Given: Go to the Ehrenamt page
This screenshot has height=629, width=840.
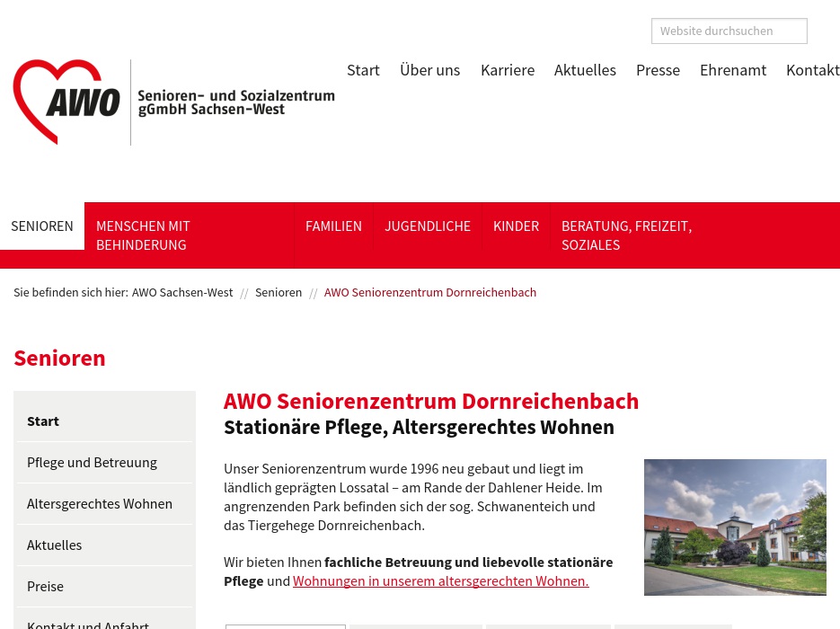Looking at the screenshot, I should (x=733, y=70).
